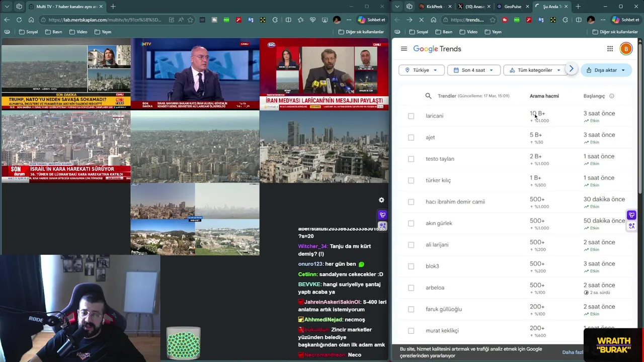
Task: Check the testo taylan checkbox
Action: 411,159
